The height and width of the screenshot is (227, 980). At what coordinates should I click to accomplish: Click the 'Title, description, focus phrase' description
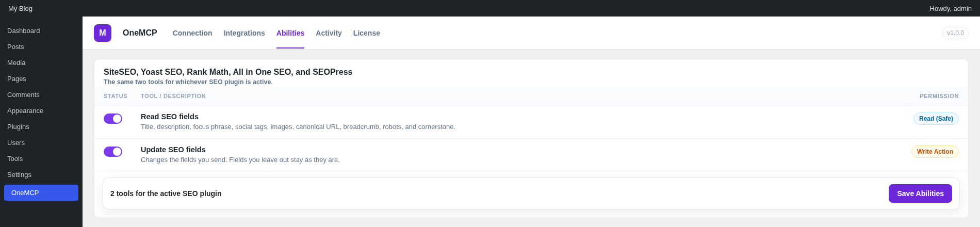click(298, 127)
